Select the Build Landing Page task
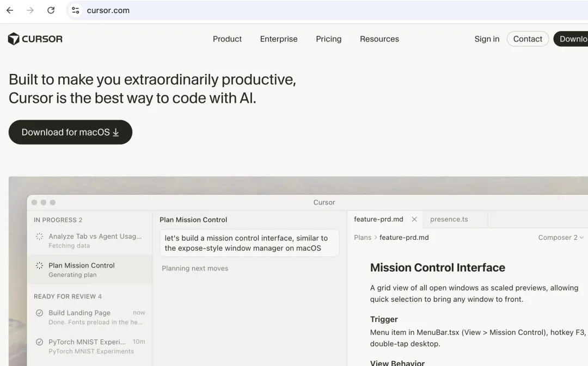Screen dimensions: 588x366 pos(90,317)
